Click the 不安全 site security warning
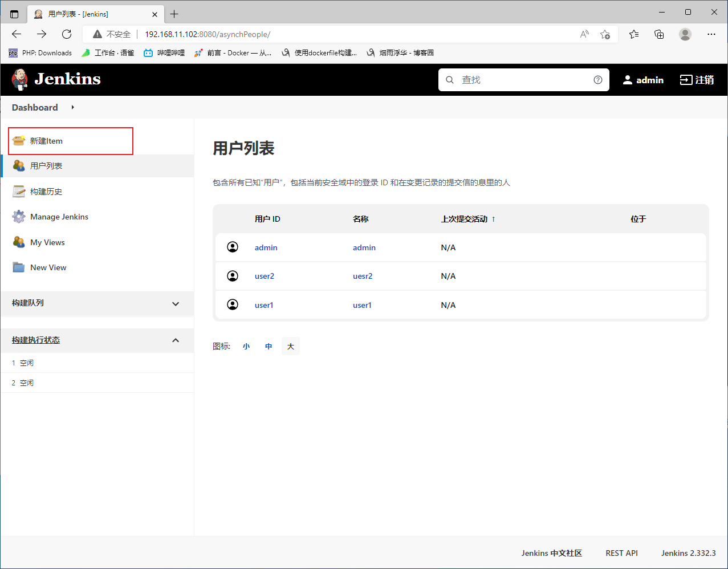 (112, 34)
